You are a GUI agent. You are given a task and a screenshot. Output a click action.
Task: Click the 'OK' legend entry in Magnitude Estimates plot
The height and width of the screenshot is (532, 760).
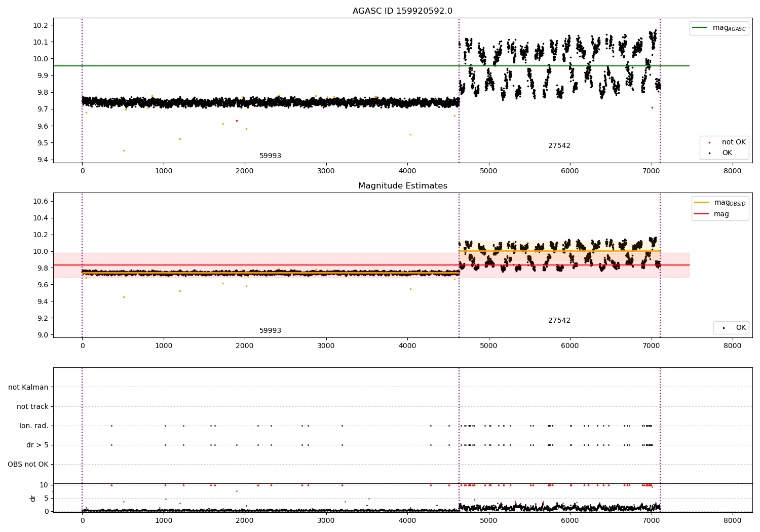coord(741,328)
